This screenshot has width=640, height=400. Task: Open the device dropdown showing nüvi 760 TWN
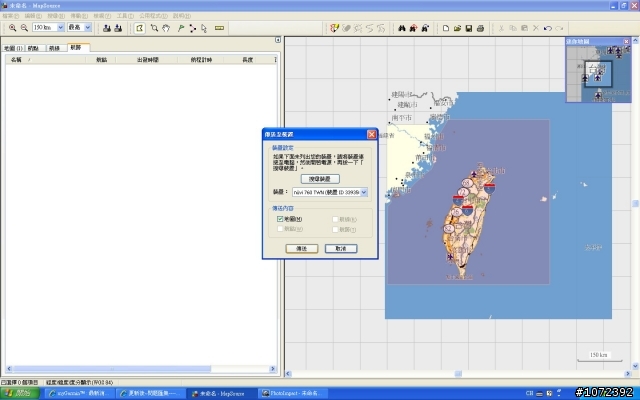click(330, 192)
